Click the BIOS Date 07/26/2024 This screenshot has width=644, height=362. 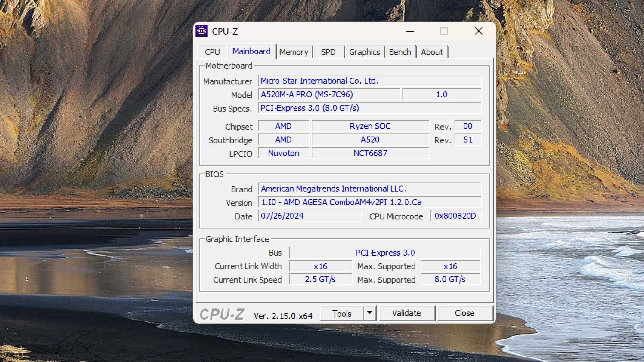click(310, 216)
